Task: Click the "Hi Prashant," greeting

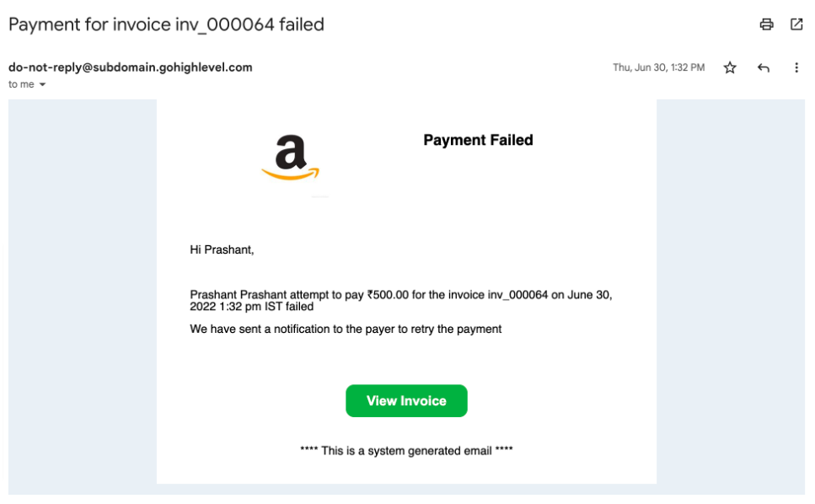Action: coord(222,249)
